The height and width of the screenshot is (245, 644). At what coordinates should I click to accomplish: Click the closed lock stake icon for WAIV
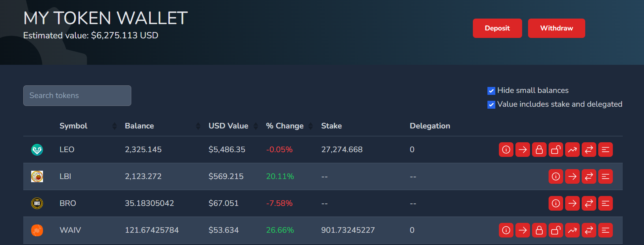[539, 230]
